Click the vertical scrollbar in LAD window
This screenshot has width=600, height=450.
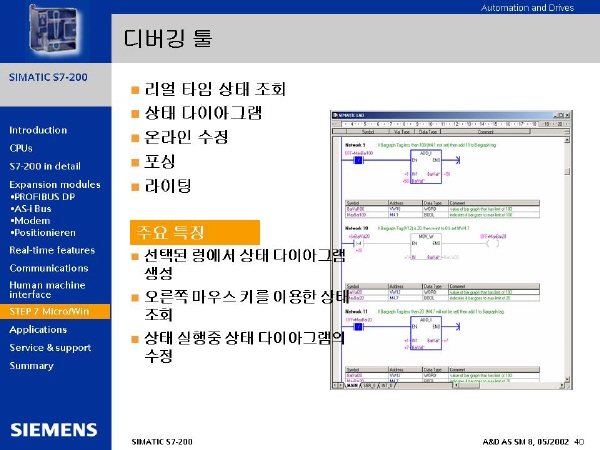coord(567,259)
